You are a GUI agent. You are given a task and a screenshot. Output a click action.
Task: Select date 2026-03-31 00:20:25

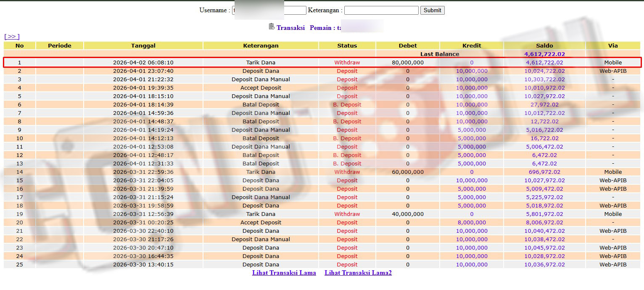point(143,222)
